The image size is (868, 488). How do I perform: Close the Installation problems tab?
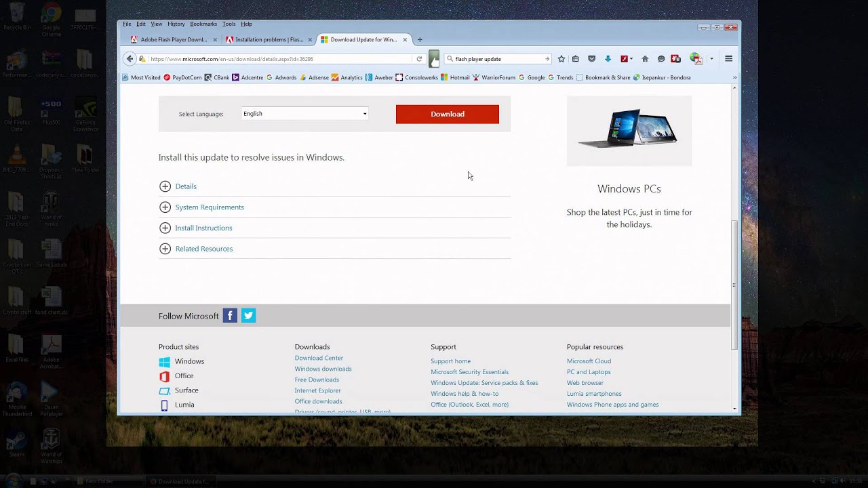point(310,39)
